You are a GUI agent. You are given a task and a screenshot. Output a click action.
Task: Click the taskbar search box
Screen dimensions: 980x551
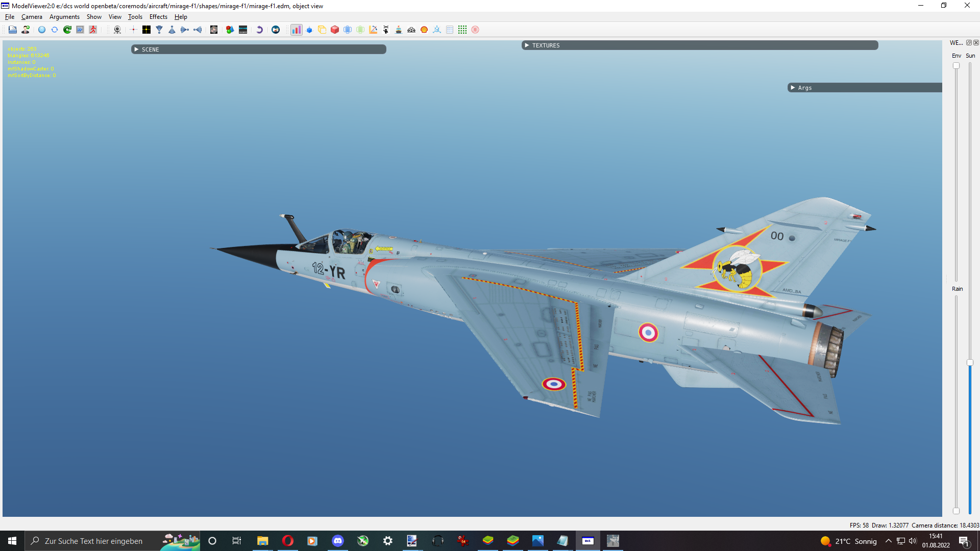click(x=112, y=541)
